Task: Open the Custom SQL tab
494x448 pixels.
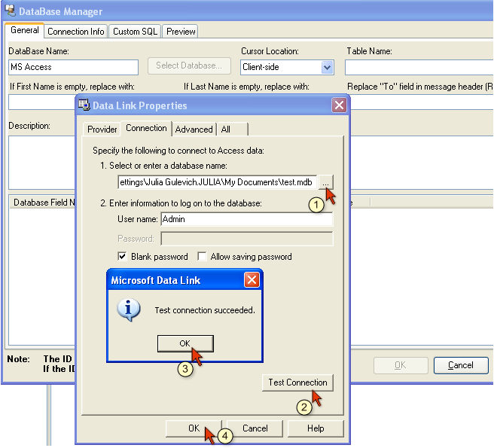Action: [x=135, y=32]
